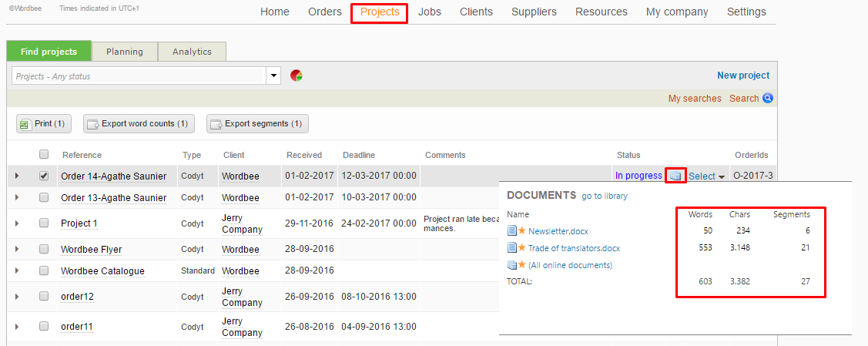This screenshot has height=346, width=868.
Task: Click the pie chart status filter icon
Action: click(x=296, y=76)
